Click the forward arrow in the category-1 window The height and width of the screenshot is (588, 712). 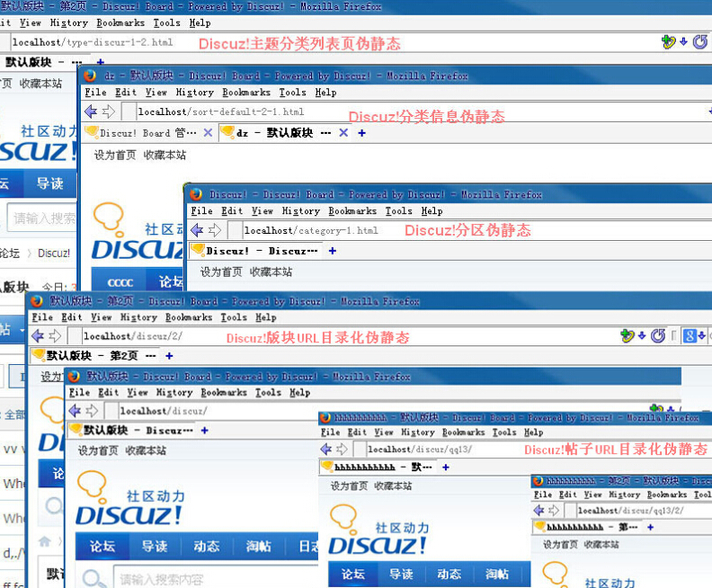(x=214, y=230)
